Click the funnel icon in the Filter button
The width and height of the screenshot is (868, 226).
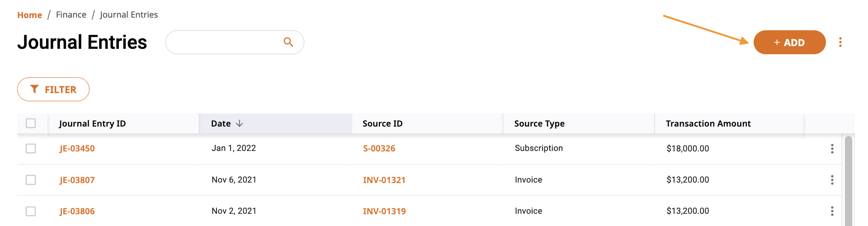[x=34, y=89]
